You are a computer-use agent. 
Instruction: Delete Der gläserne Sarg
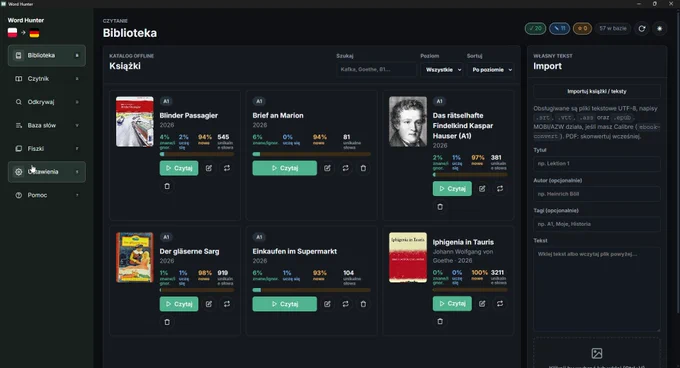point(167,322)
